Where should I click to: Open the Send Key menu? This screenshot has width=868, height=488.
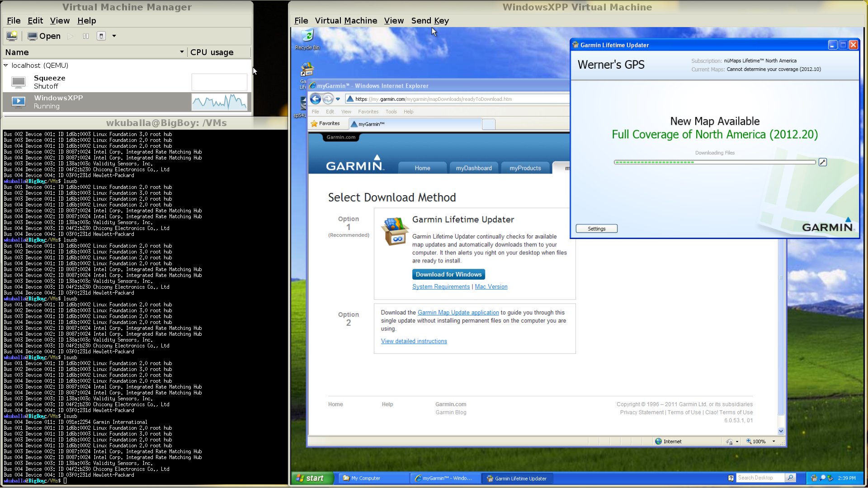429,21
